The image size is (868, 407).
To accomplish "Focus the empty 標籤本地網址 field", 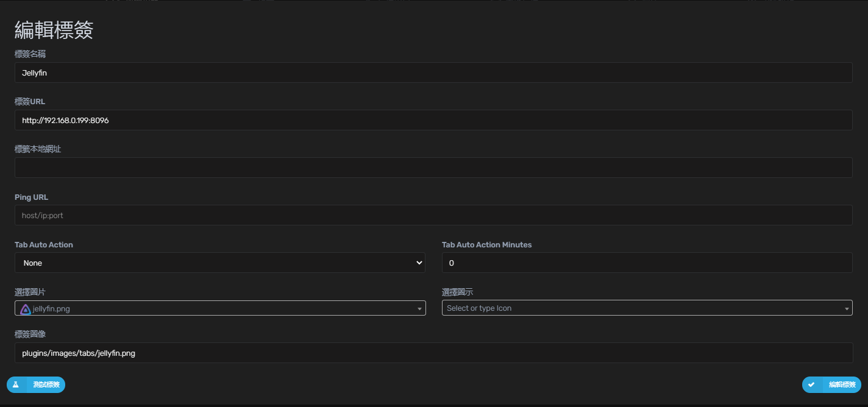I will point(433,168).
